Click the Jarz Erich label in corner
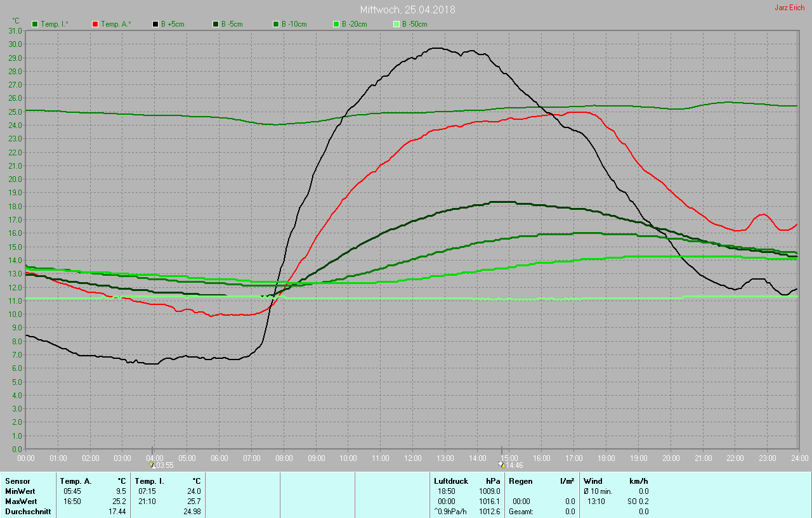This screenshot has width=812, height=518. click(789, 8)
